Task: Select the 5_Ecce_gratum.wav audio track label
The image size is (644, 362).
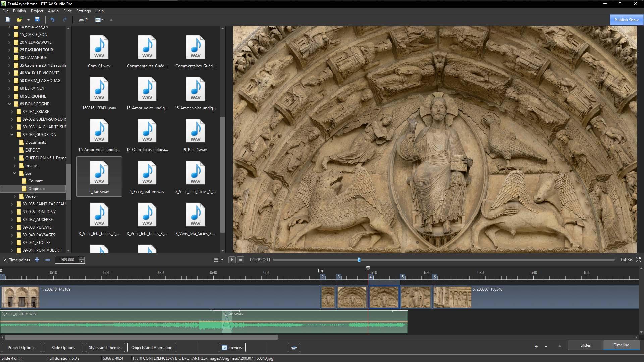Action: pyautogui.click(x=19, y=314)
